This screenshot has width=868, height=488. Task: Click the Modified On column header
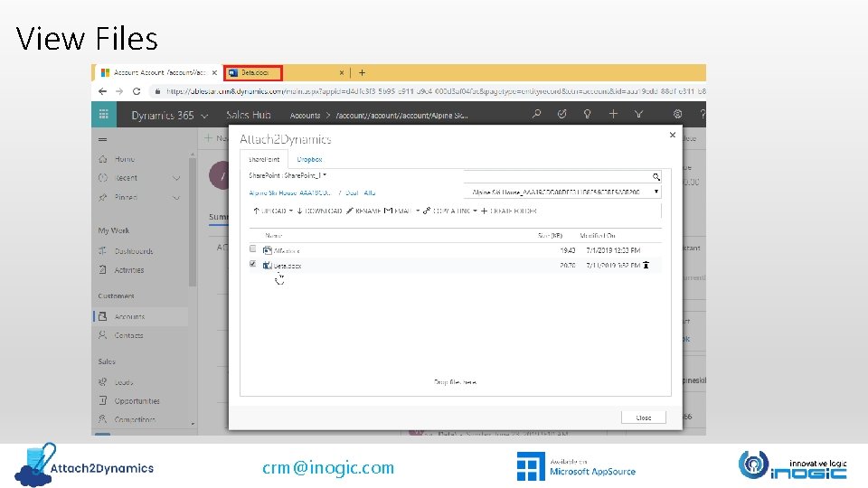598,236
